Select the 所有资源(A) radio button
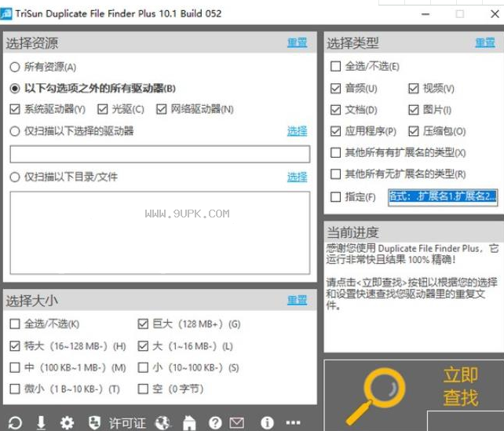Viewport: 504px width, 431px height. pyautogui.click(x=15, y=68)
